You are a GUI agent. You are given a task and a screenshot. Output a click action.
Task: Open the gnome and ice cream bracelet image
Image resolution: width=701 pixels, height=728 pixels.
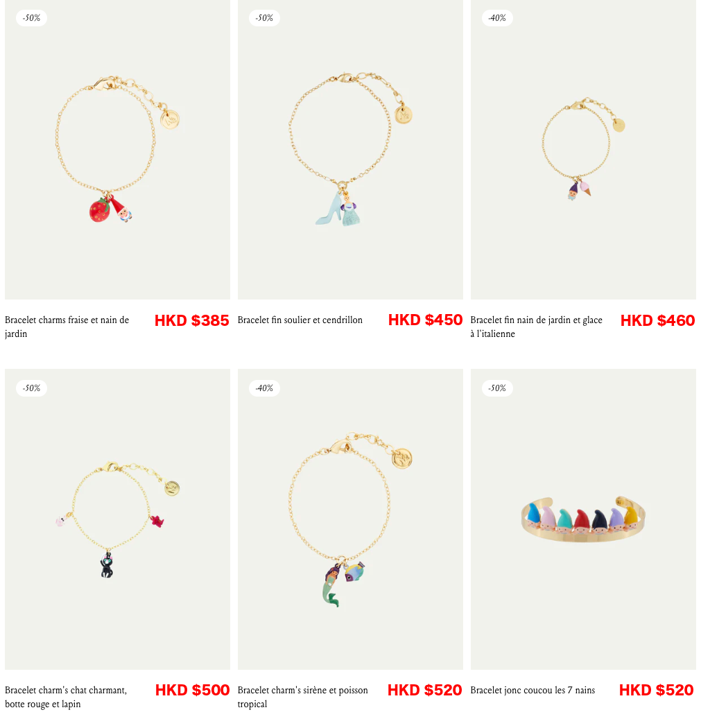tap(583, 150)
